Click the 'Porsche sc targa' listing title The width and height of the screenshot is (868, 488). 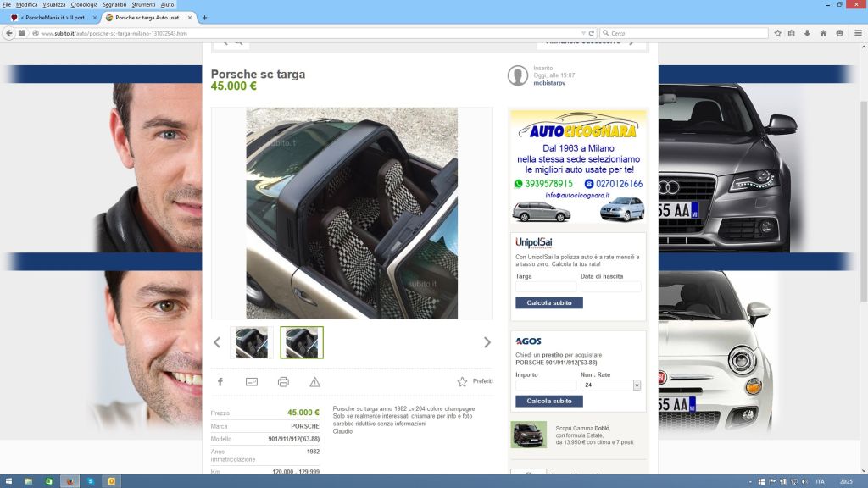click(258, 75)
